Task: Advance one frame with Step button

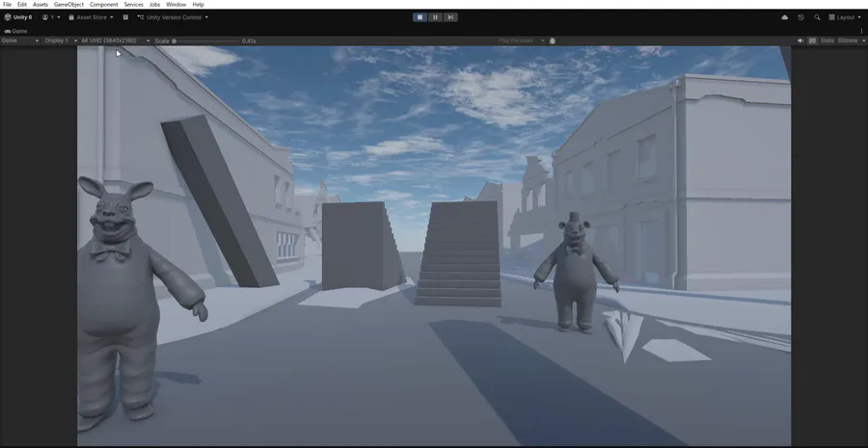Action: [450, 17]
